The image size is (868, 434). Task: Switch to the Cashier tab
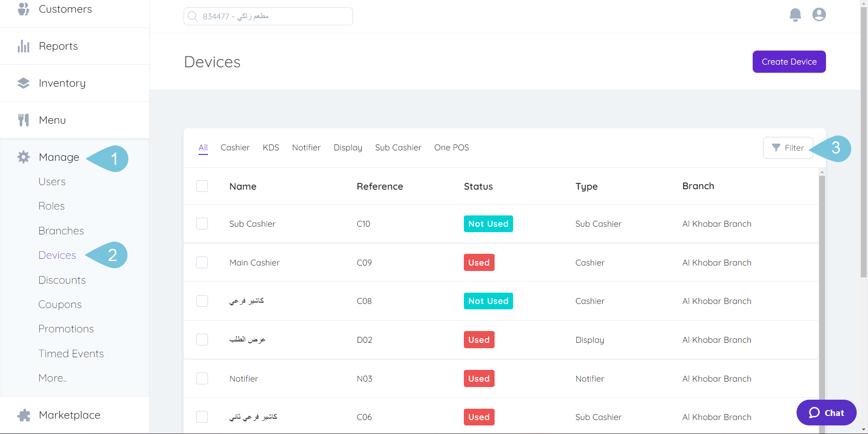(x=235, y=148)
